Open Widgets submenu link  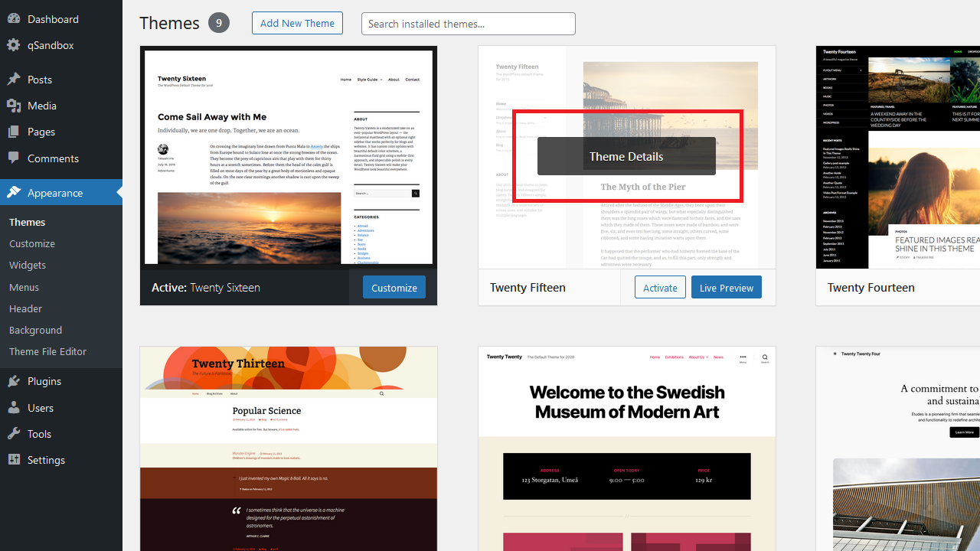click(28, 265)
